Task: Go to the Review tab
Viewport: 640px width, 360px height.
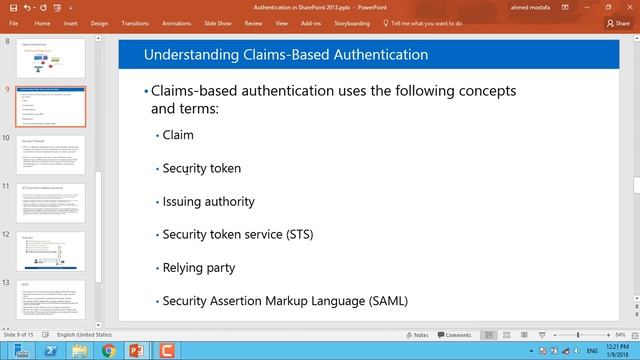Action: coord(253,23)
